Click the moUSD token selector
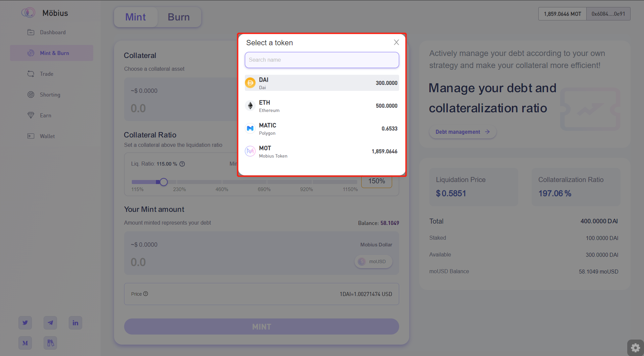 [373, 261]
